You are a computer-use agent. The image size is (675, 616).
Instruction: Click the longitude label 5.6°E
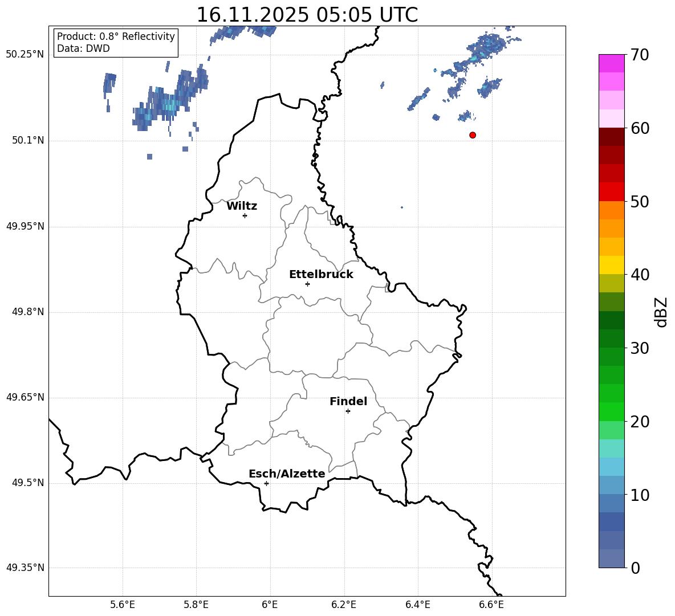122,605
